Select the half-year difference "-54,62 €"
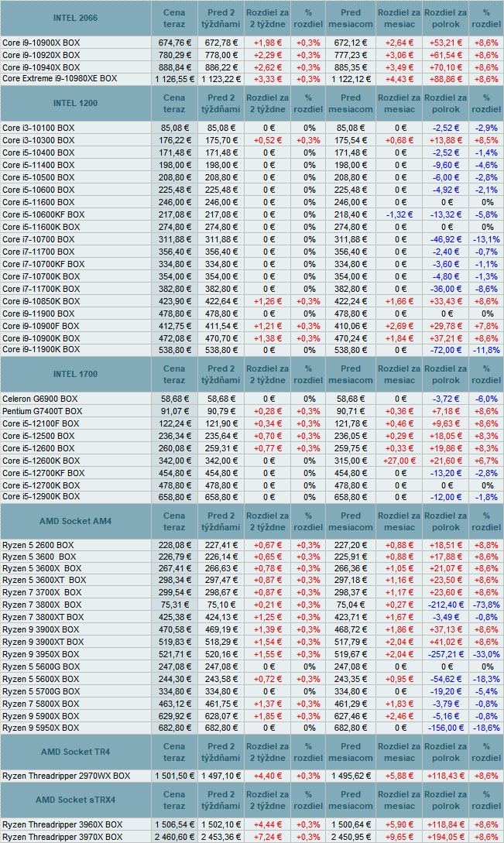The width and height of the screenshot is (504, 843). coord(446,679)
